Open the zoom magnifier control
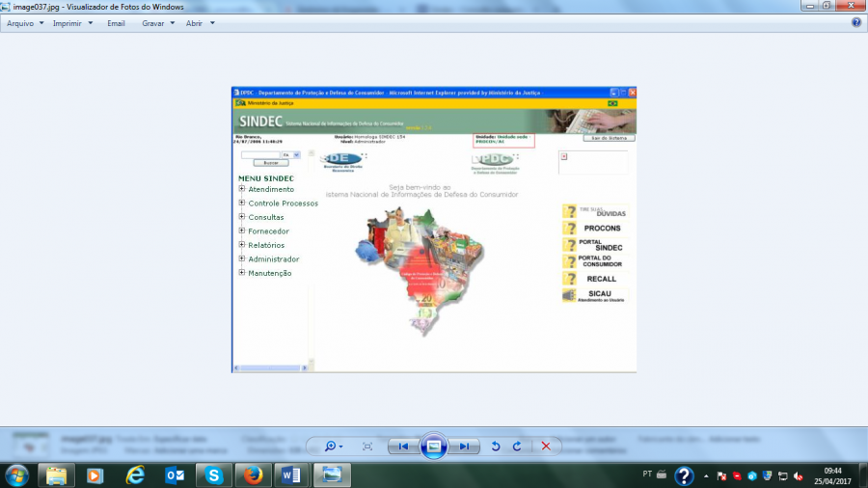 (x=334, y=447)
